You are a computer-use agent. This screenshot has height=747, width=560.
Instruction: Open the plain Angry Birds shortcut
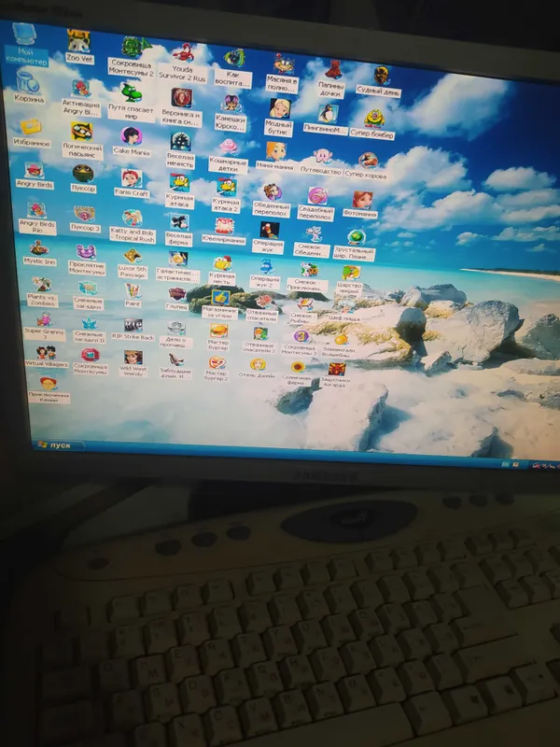pyautogui.click(x=35, y=176)
